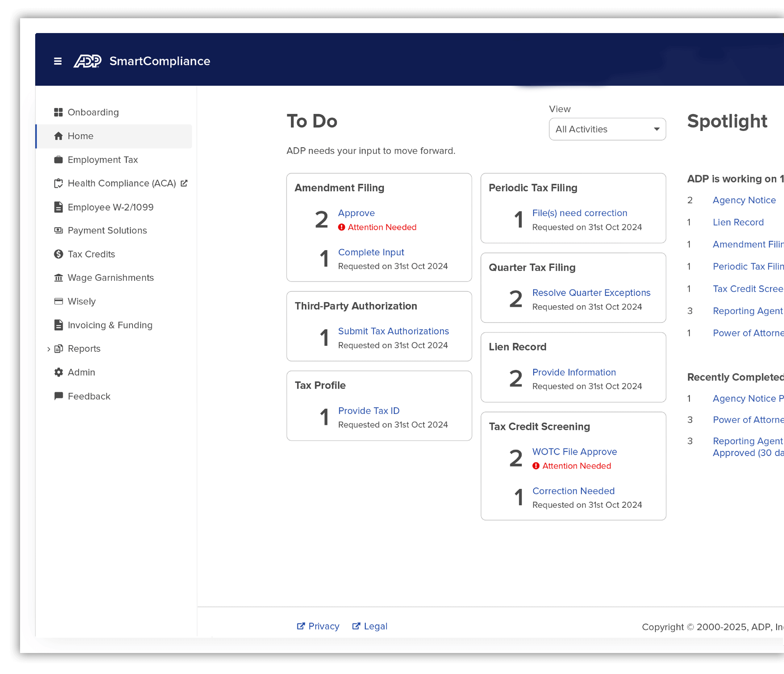Open Resolve Quarter Exceptions link
This screenshot has width=784, height=674.
point(591,293)
